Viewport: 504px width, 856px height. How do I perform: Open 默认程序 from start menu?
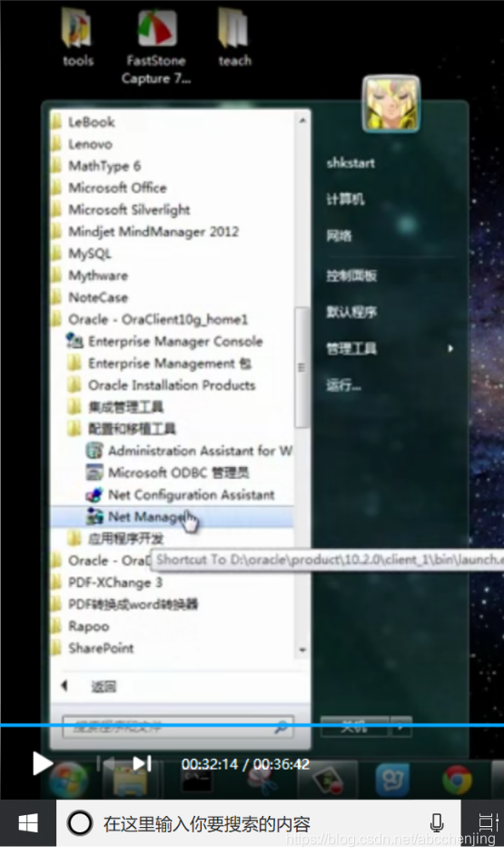point(351,313)
